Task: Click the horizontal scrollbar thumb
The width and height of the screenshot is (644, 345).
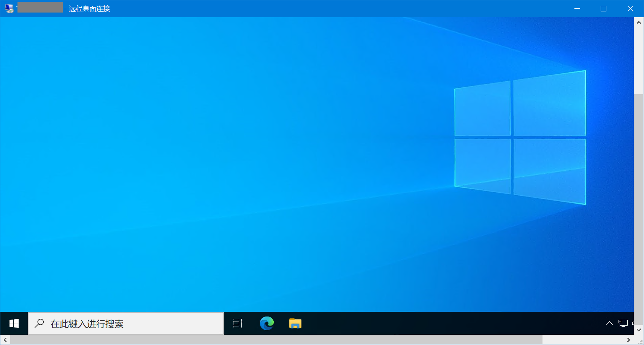Action: click(x=276, y=340)
